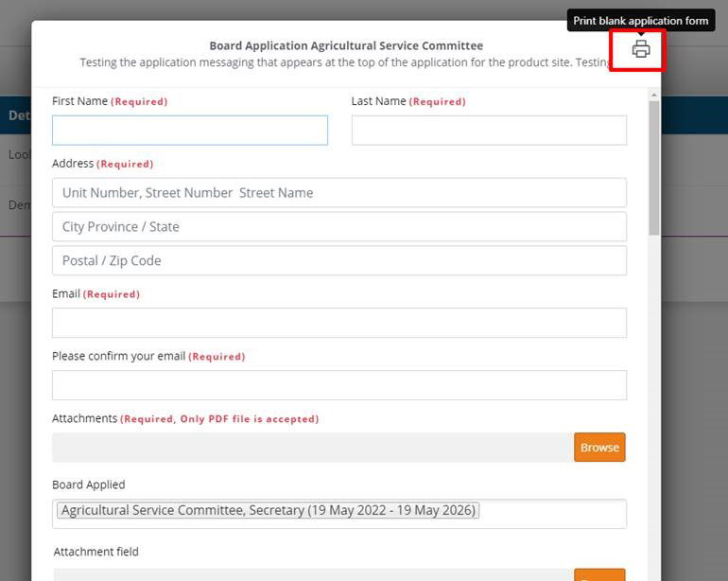This screenshot has width=728, height=581.
Task: Click the Address (Required) label
Action: coord(103,164)
